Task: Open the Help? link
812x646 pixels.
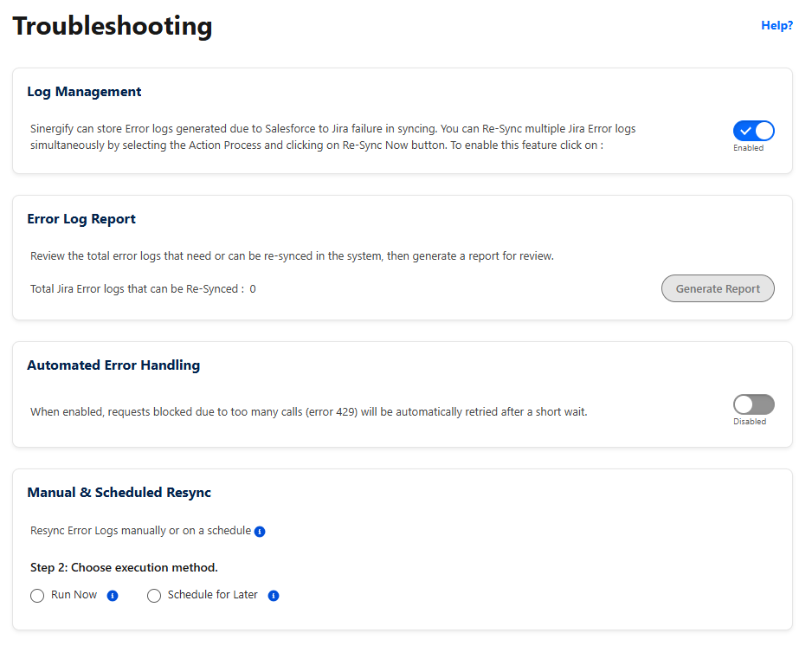Action: [777, 25]
